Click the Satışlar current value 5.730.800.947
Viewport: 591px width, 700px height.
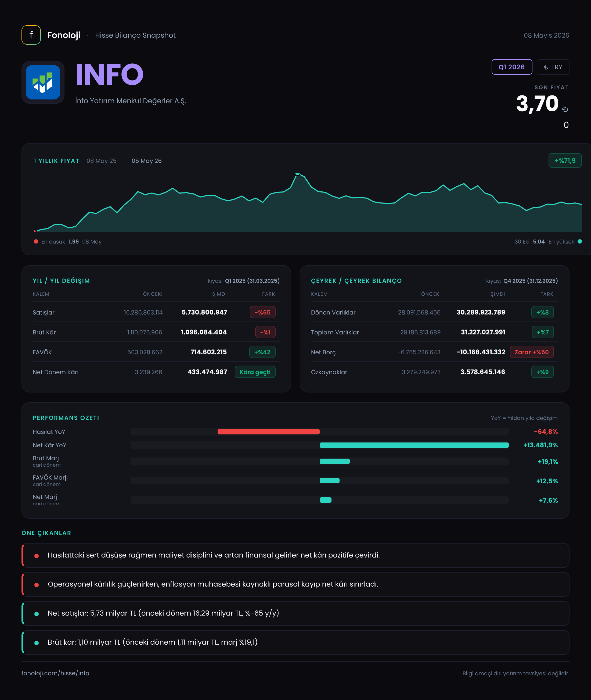pos(204,312)
